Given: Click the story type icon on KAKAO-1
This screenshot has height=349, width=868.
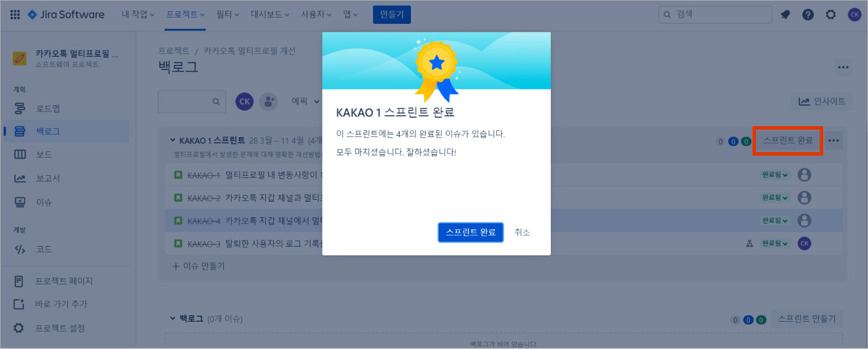Looking at the screenshot, I should pyautogui.click(x=178, y=174).
